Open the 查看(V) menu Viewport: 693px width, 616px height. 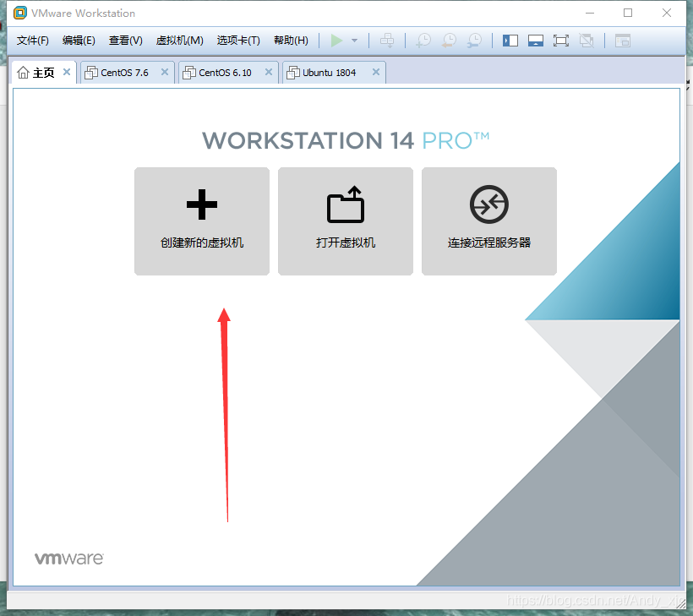[x=126, y=41]
